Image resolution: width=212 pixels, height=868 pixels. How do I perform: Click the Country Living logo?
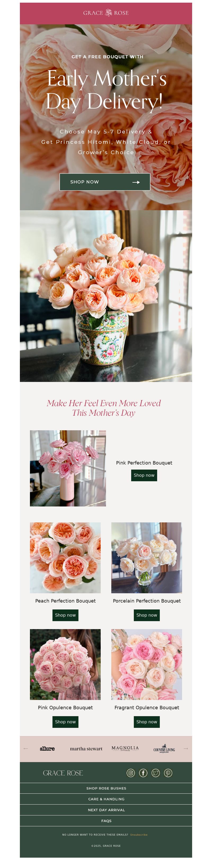tap(164, 748)
